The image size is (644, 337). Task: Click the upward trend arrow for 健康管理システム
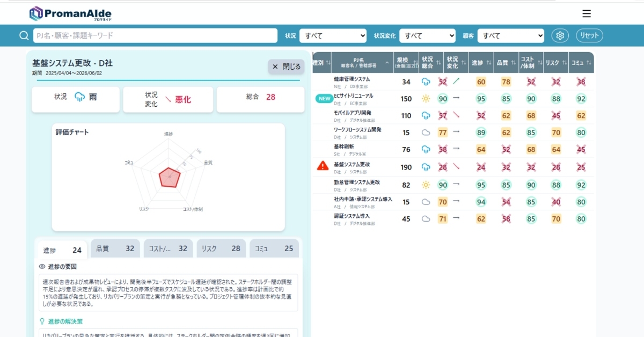coord(456,81)
